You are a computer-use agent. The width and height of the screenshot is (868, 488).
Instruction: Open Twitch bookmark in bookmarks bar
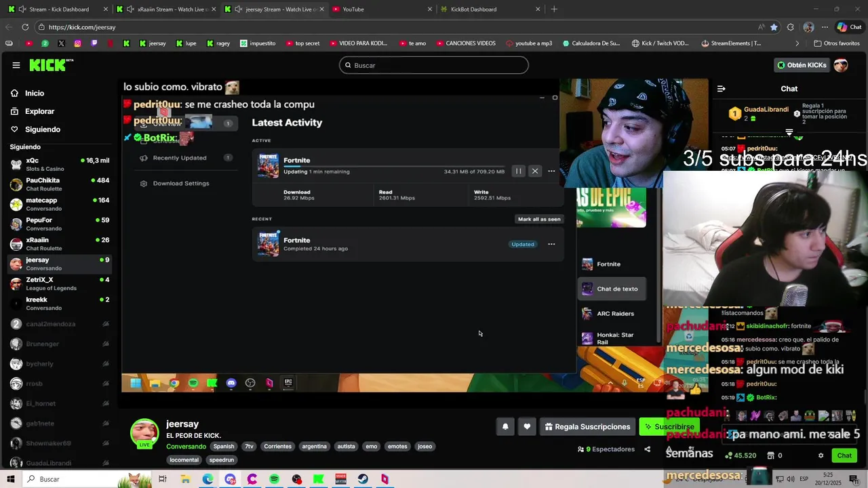click(x=94, y=43)
